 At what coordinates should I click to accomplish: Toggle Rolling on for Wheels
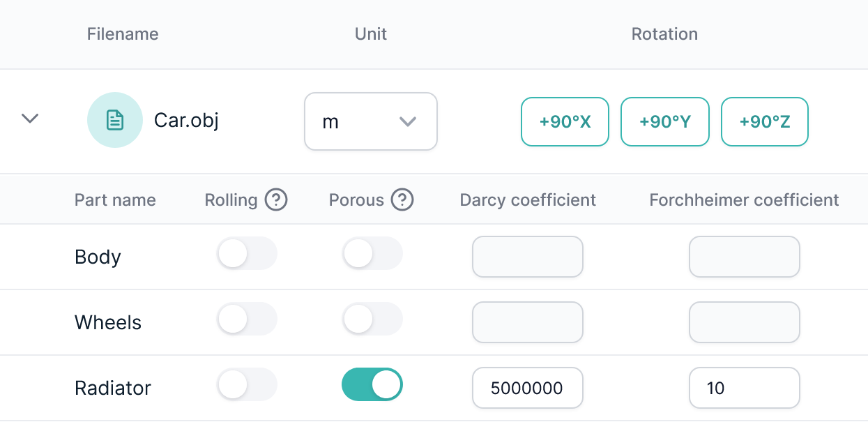click(247, 319)
